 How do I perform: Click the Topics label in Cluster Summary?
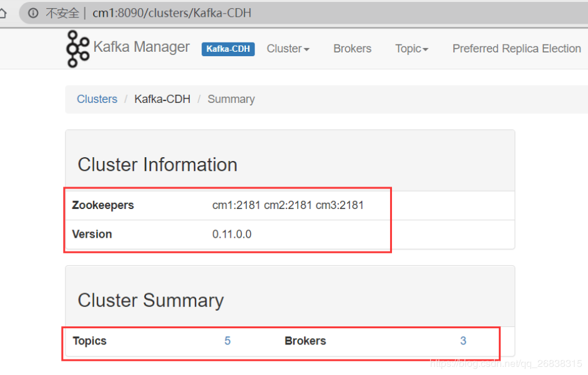click(90, 341)
